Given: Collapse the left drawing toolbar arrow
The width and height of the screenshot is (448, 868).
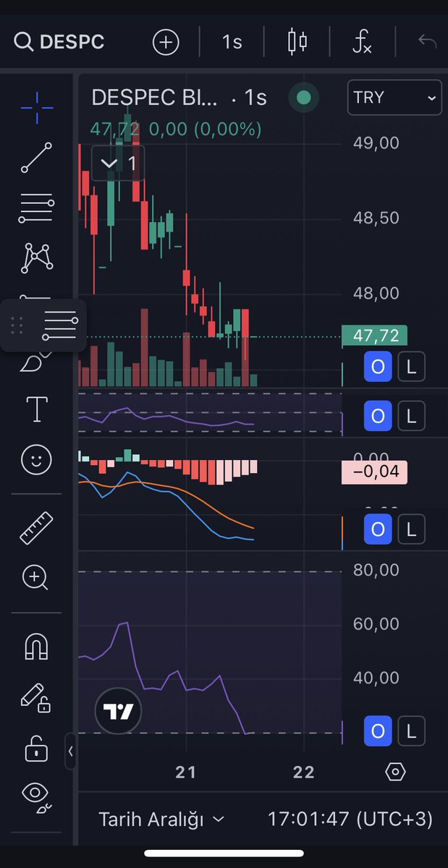Looking at the screenshot, I should [71, 751].
